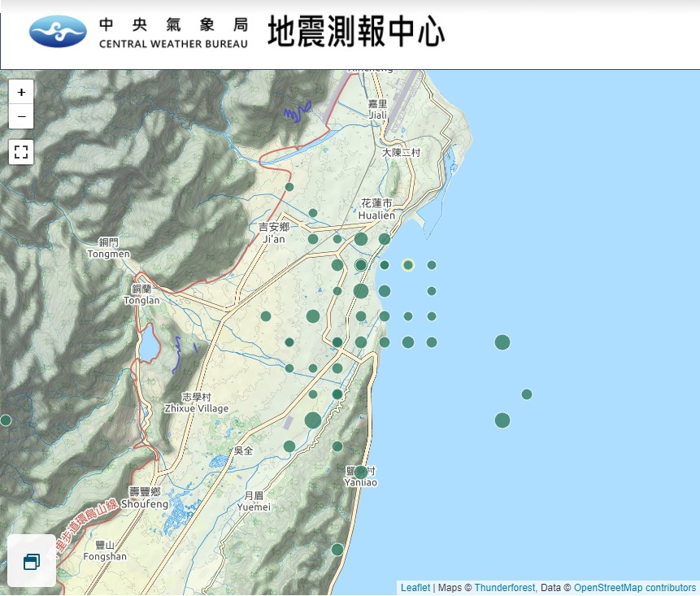700x596 pixels.
Task: Toggle fullscreen map view
Action: coord(21,152)
